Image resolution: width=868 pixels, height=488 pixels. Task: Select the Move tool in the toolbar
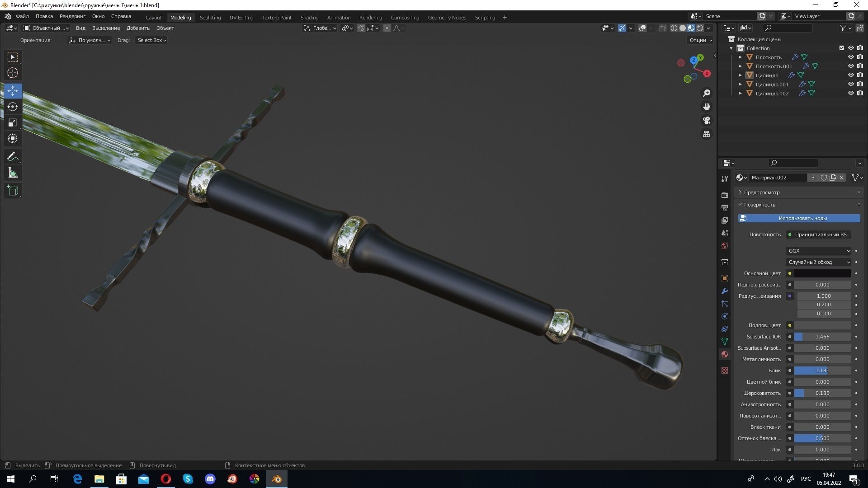coord(12,91)
